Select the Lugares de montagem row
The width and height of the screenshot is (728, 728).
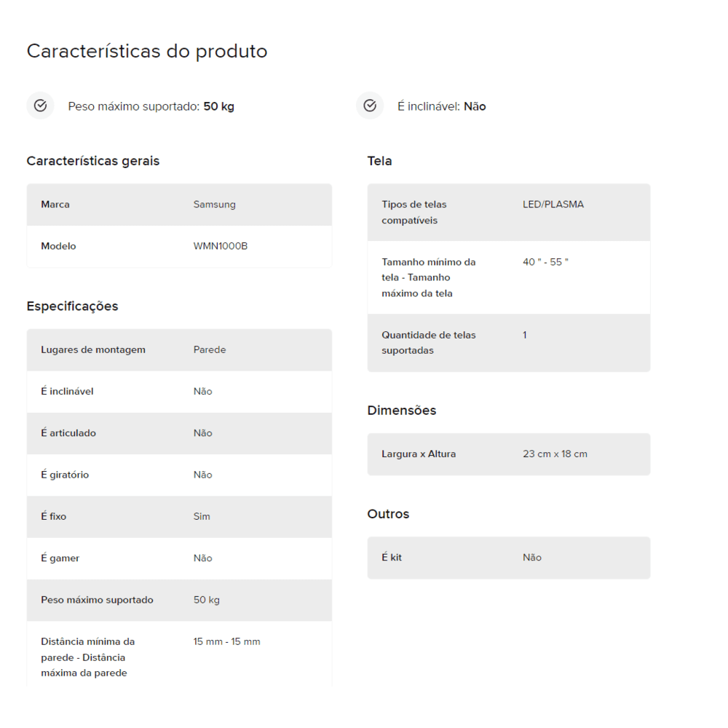[179, 350]
